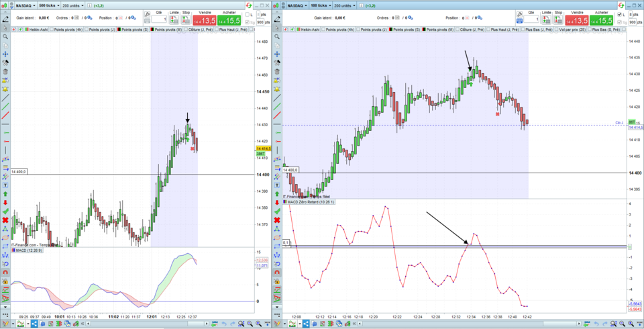Select the pencil drawing tool in right chart

pyautogui.click(x=277, y=19)
